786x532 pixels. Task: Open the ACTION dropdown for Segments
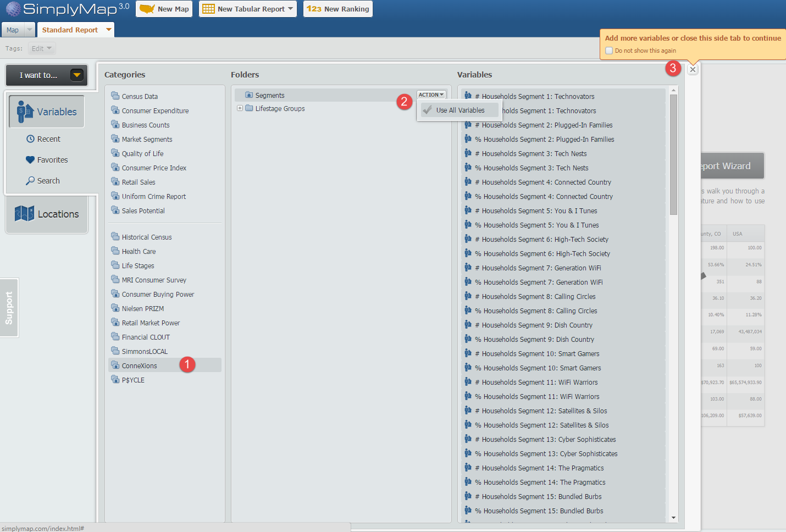click(x=431, y=95)
